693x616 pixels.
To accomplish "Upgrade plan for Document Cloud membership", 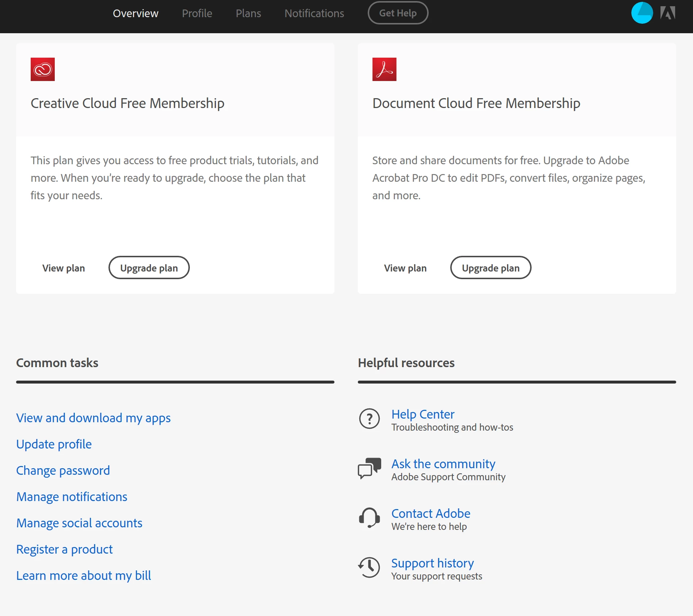I will 491,268.
